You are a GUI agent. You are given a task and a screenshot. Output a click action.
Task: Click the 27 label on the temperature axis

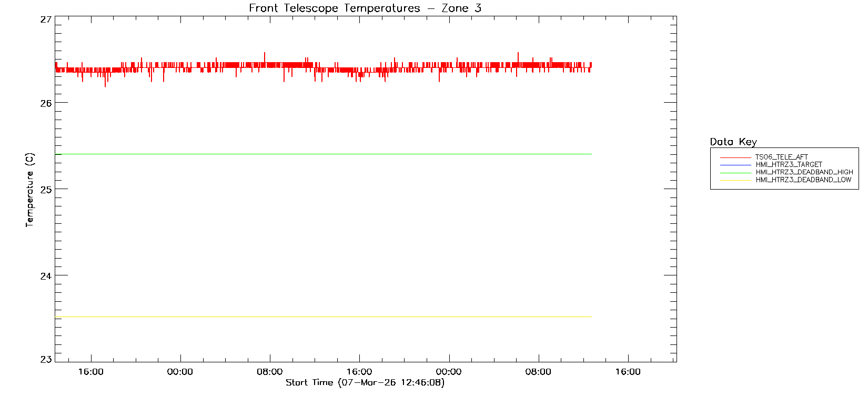click(x=46, y=20)
